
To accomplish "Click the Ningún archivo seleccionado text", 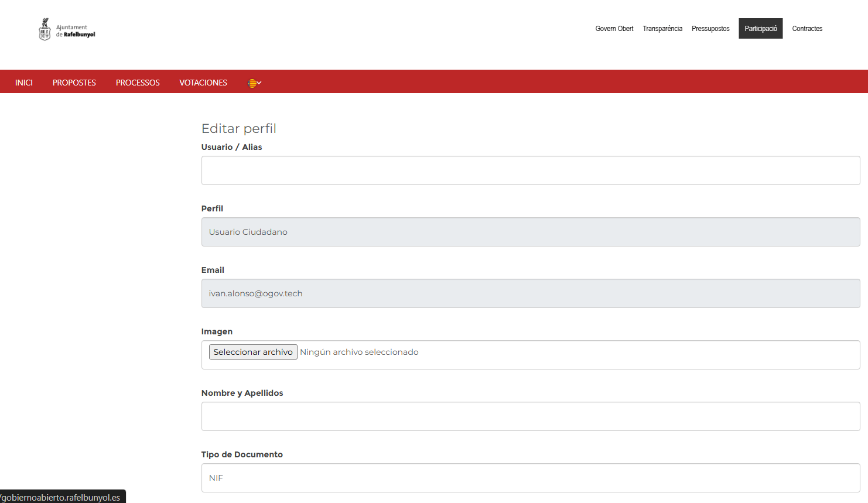I will [359, 352].
